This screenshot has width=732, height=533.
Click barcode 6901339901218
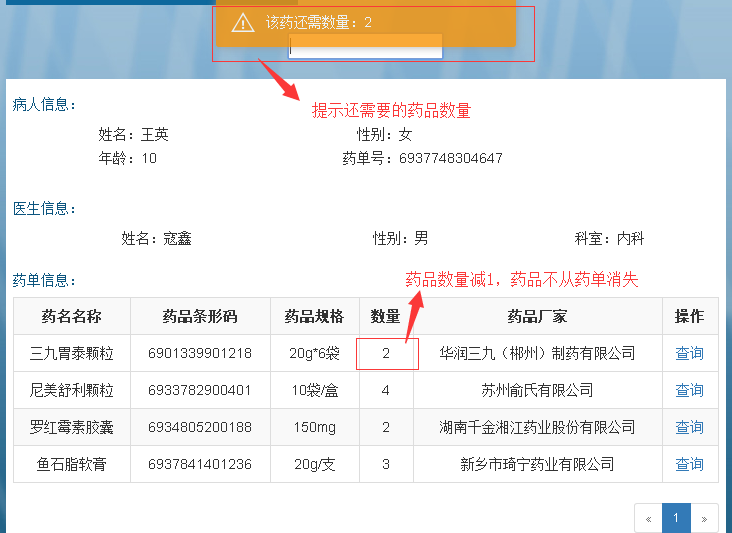coord(200,353)
